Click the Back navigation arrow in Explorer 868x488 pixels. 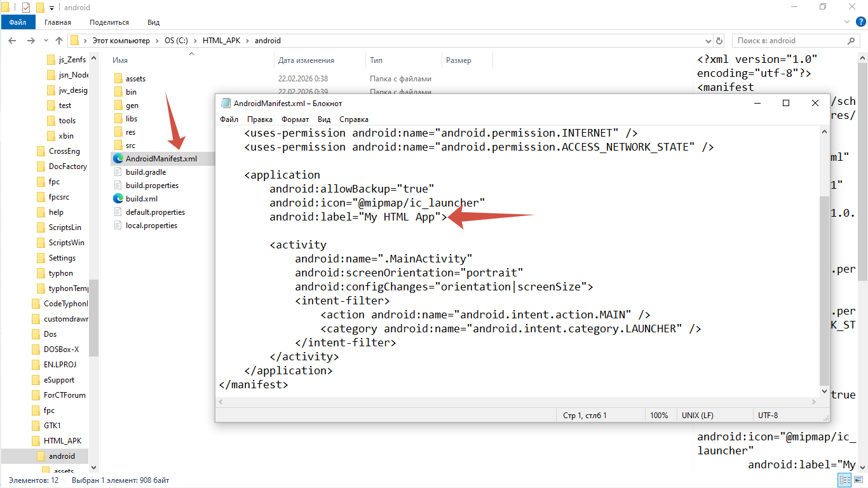point(12,41)
